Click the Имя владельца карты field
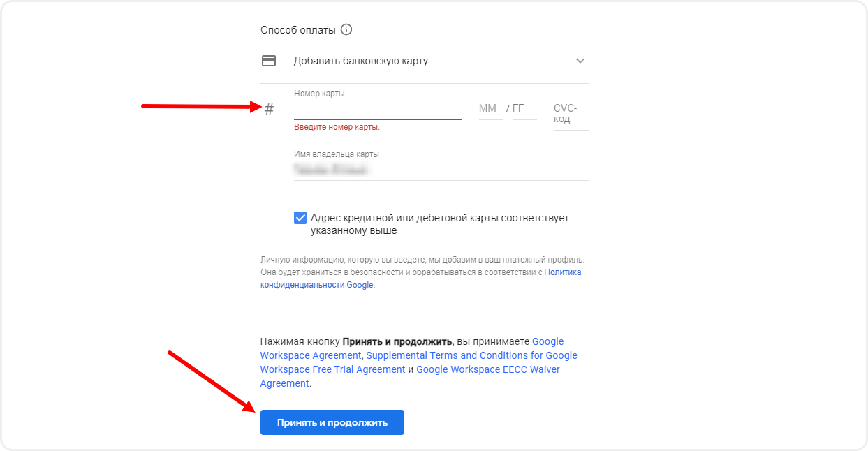The height and width of the screenshot is (451, 868). tap(440, 170)
